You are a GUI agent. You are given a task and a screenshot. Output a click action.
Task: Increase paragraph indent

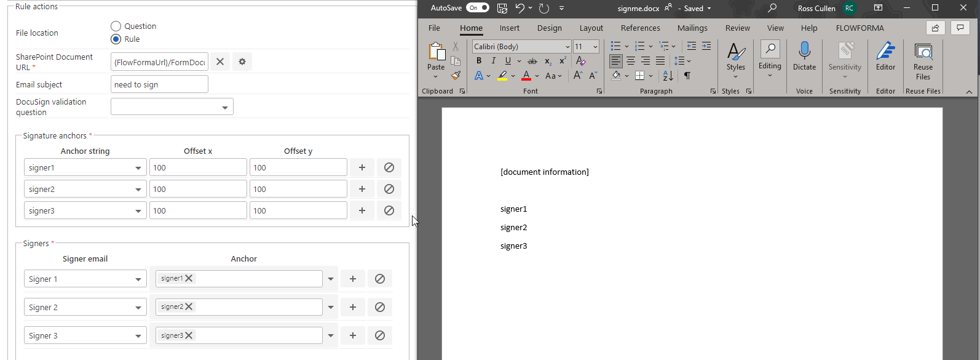pyautogui.click(x=706, y=46)
